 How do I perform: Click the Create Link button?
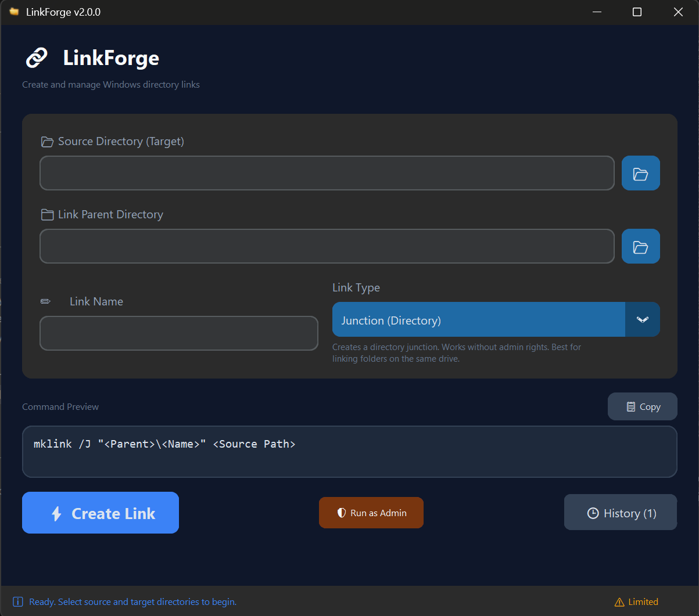[101, 513]
